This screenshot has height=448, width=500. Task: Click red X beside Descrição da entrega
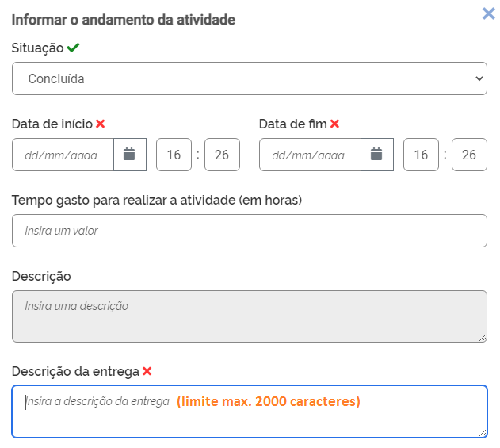point(147,371)
